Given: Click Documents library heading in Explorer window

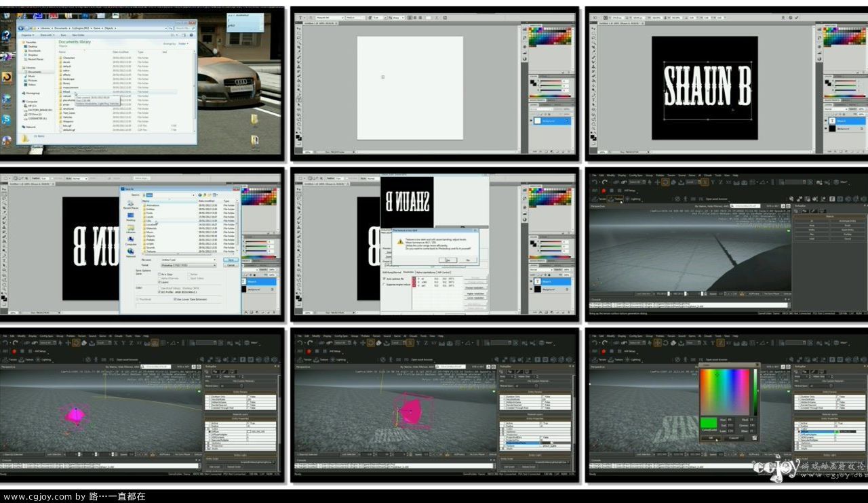Looking at the screenshot, I should (x=75, y=42).
